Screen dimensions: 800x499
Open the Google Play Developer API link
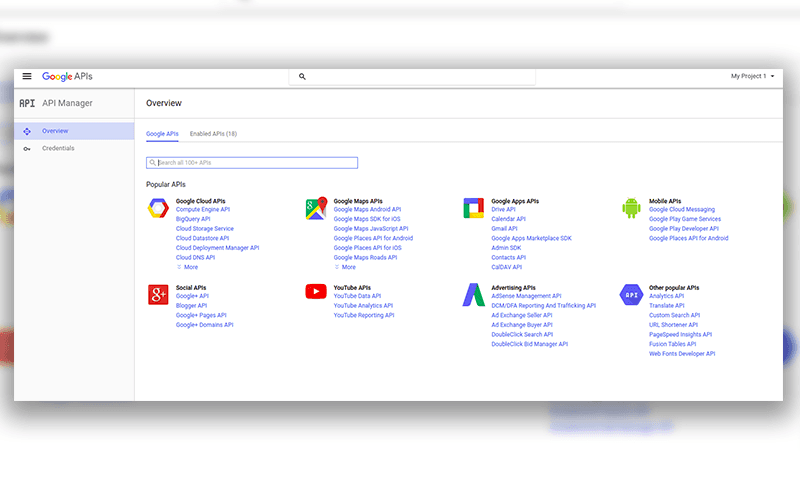click(684, 229)
